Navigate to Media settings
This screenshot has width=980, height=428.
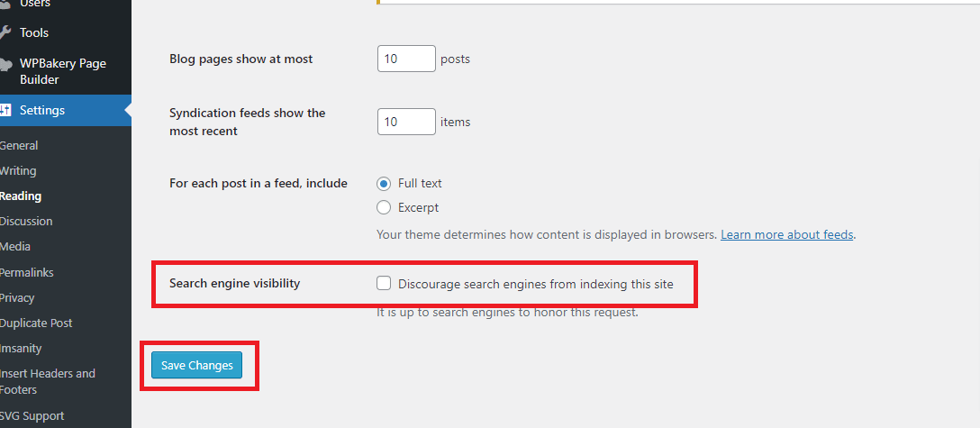click(15, 246)
